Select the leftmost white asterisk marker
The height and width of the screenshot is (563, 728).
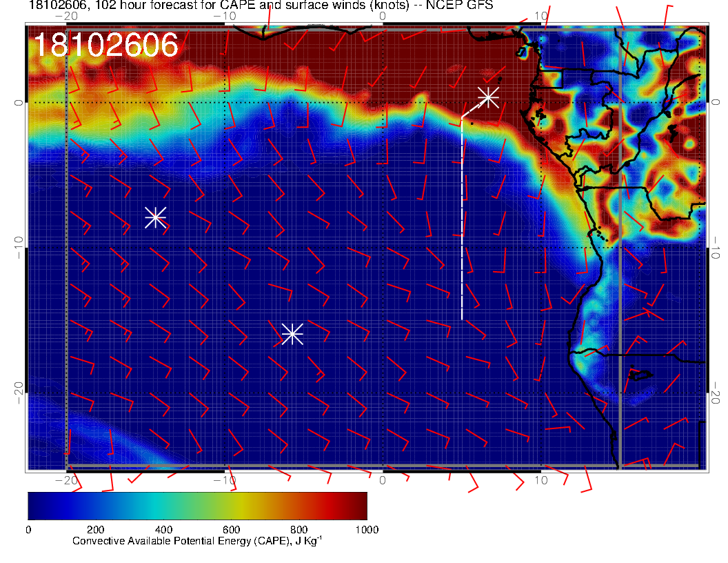(x=155, y=217)
